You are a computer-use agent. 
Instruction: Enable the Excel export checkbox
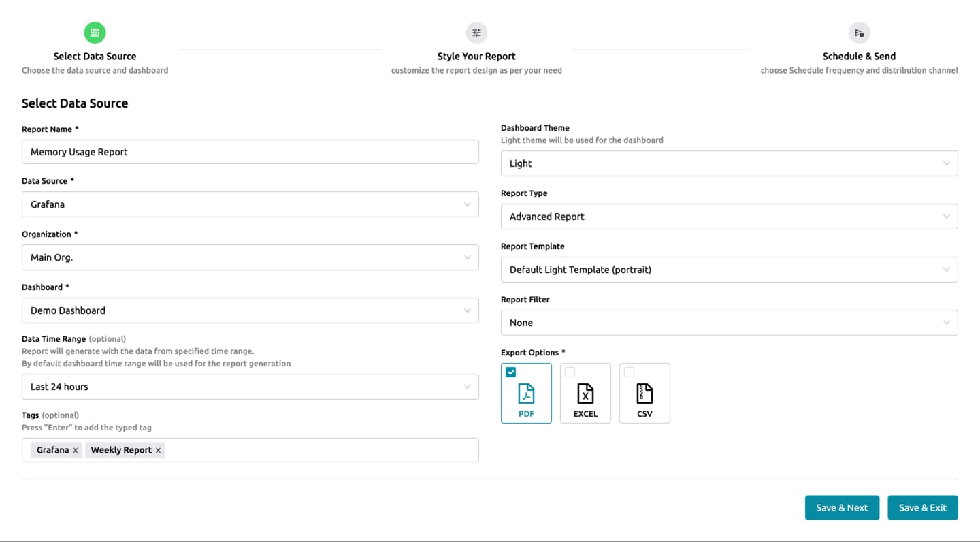[x=570, y=372]
